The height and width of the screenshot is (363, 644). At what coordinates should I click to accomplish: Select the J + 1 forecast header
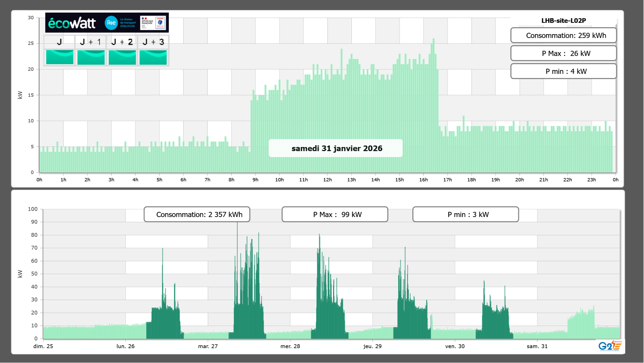click(91, 42)
